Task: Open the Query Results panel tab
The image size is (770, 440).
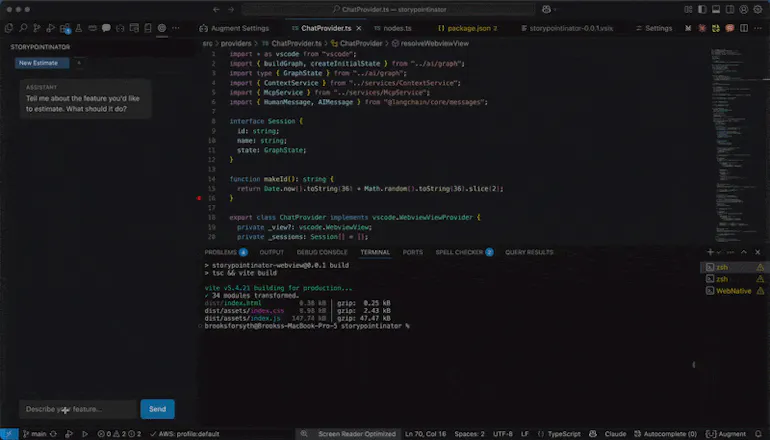Action: [529, 252]
